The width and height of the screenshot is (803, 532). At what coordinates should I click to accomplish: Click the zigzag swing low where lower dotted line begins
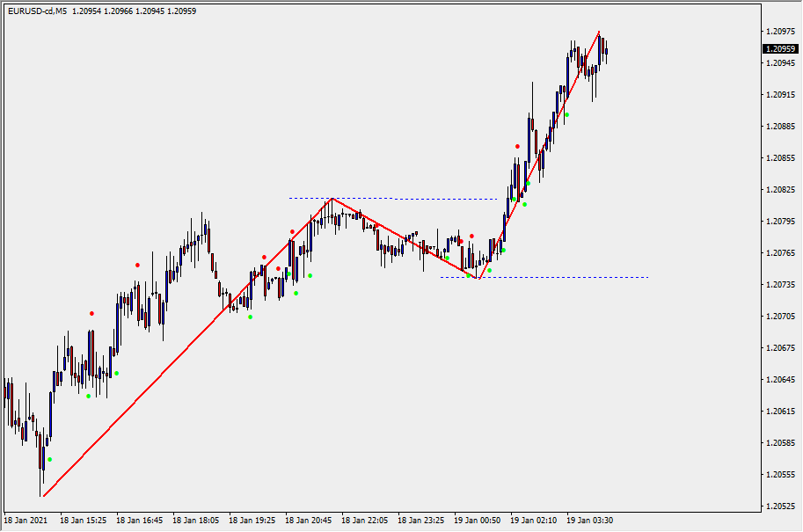(x=477, y=278)
